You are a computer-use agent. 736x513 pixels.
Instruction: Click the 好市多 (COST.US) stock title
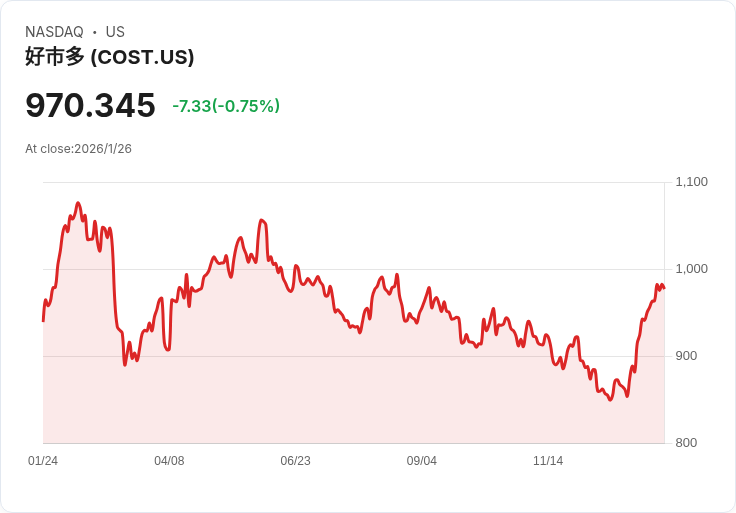[109, 57]
